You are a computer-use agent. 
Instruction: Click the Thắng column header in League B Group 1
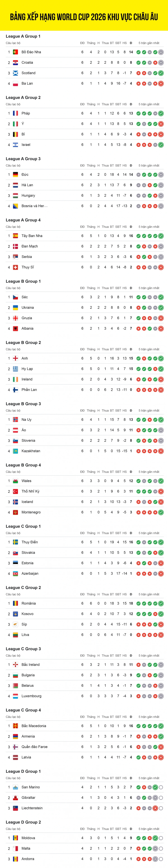coord(91,288)
